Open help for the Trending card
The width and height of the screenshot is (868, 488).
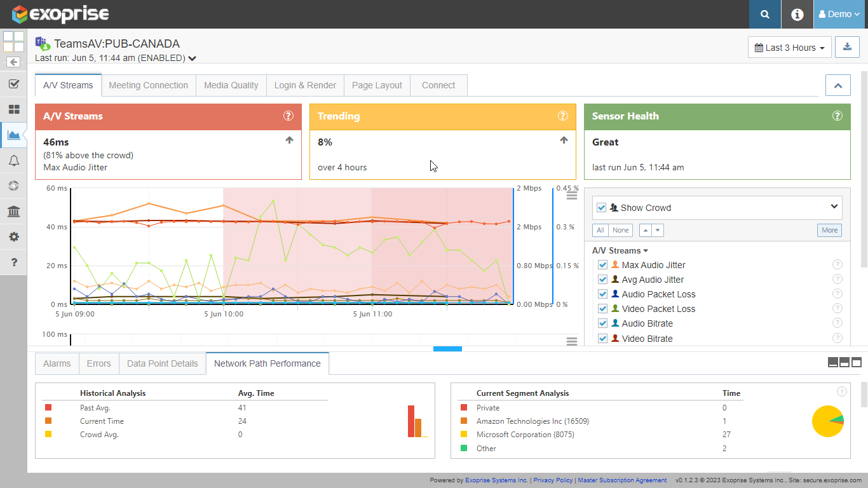point(563,116)
